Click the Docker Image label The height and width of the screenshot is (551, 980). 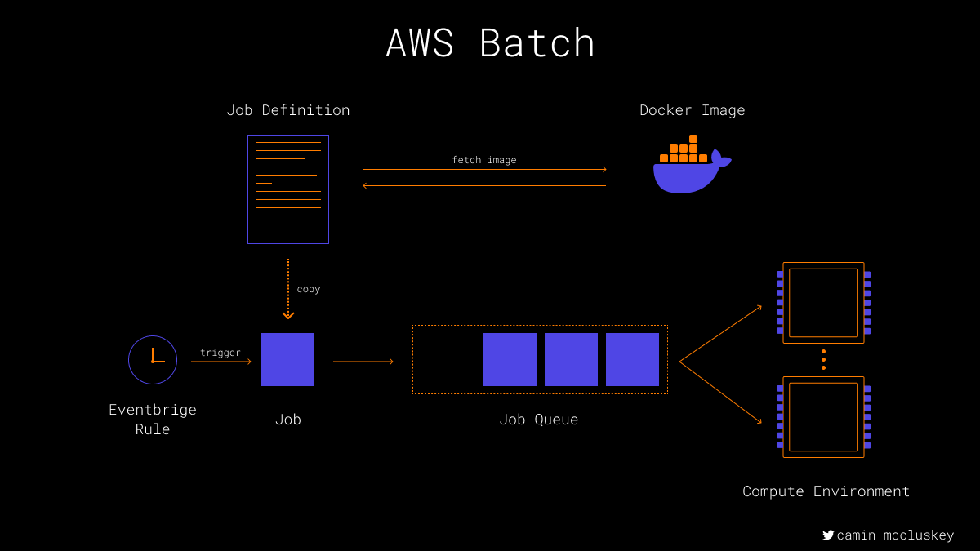(693, 110)
